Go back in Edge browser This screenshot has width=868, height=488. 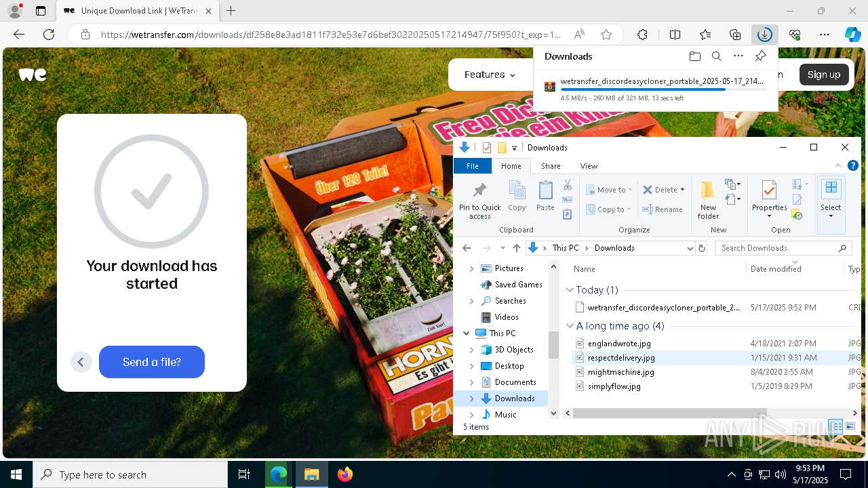click(x=19, y=35)
